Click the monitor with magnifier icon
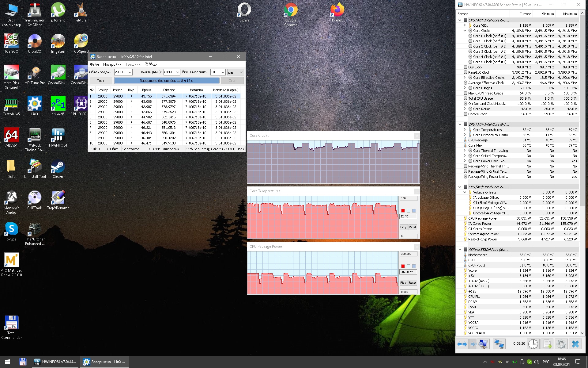Screen dimensions: 588x368 (483, 344)
